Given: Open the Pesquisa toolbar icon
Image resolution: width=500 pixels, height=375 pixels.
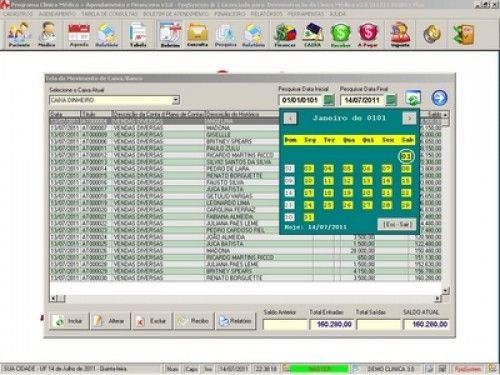Looking at the screenshot, I should point(225,35).
